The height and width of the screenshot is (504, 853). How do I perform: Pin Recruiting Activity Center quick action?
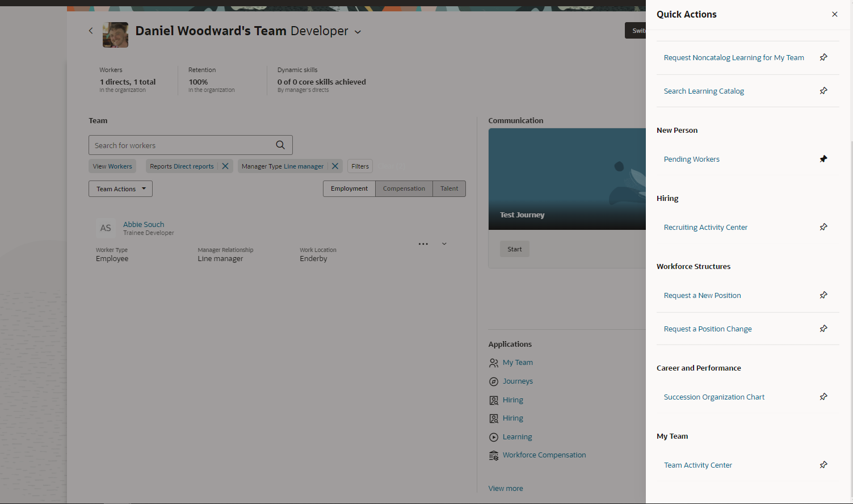coord(823,227)
